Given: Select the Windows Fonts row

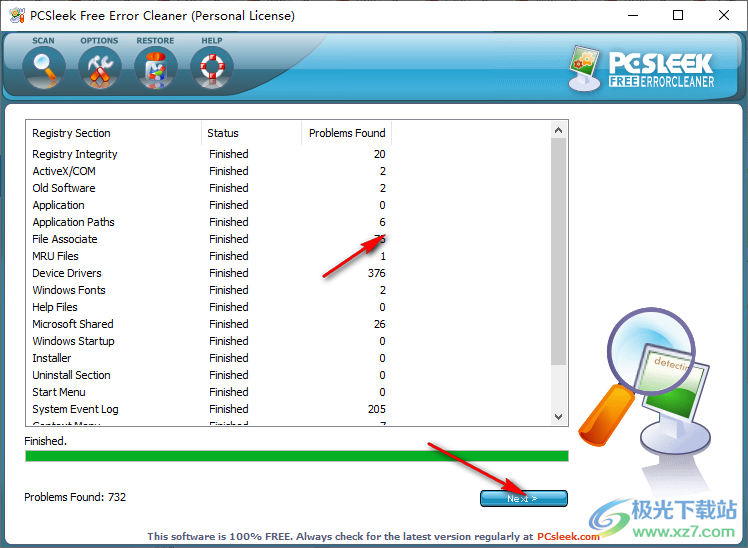Looking at the screenshot, I should click(209, 290).
